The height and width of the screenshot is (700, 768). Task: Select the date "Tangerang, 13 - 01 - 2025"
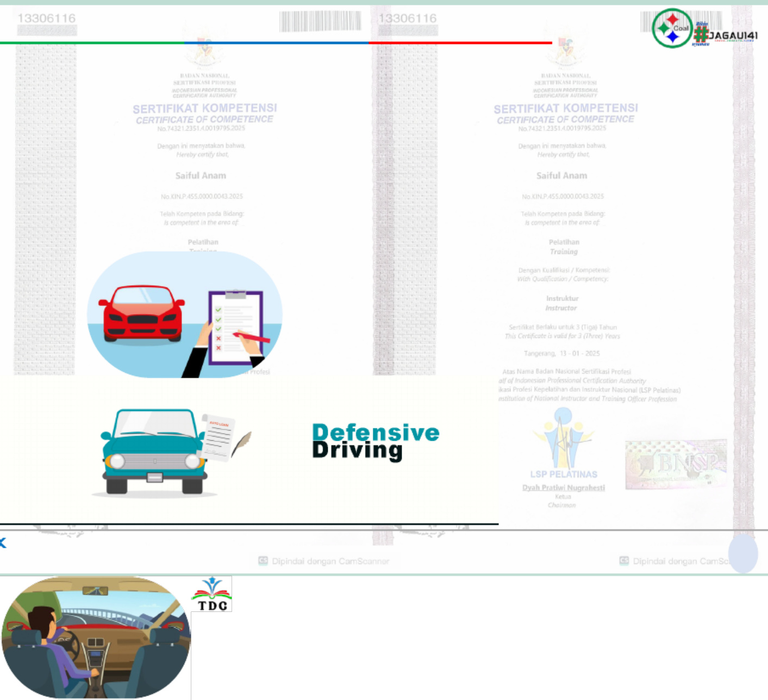562,353
